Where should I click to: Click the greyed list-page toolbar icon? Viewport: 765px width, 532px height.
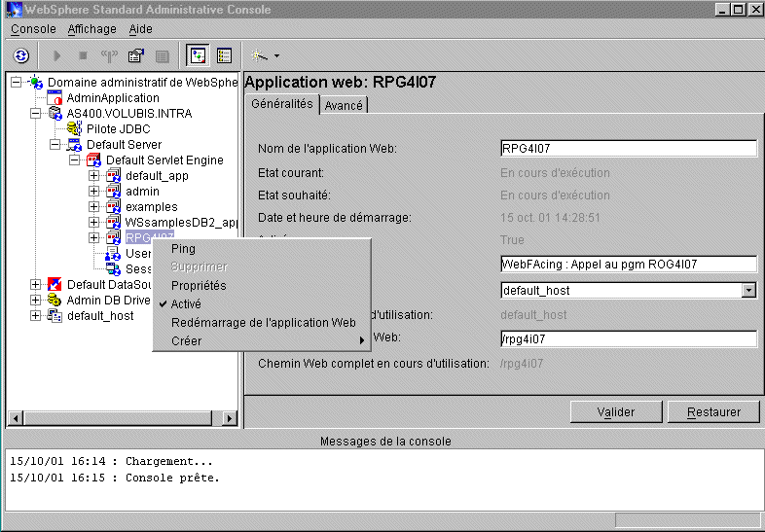pyautogui.click(x=162, y=56)
